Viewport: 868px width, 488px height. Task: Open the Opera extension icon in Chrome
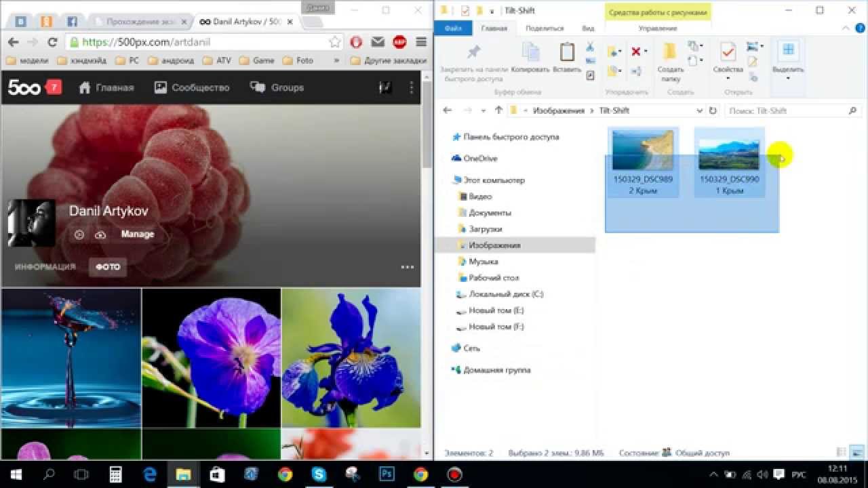tap(356, 42)
